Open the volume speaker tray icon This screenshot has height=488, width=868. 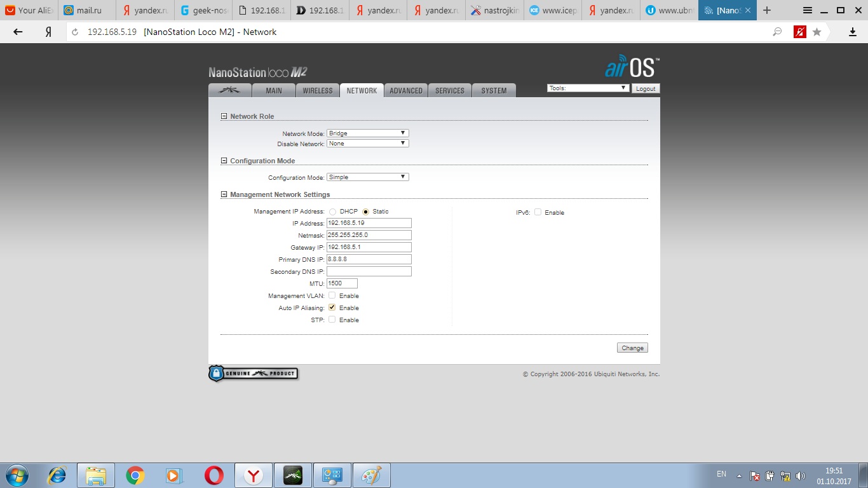800,475
